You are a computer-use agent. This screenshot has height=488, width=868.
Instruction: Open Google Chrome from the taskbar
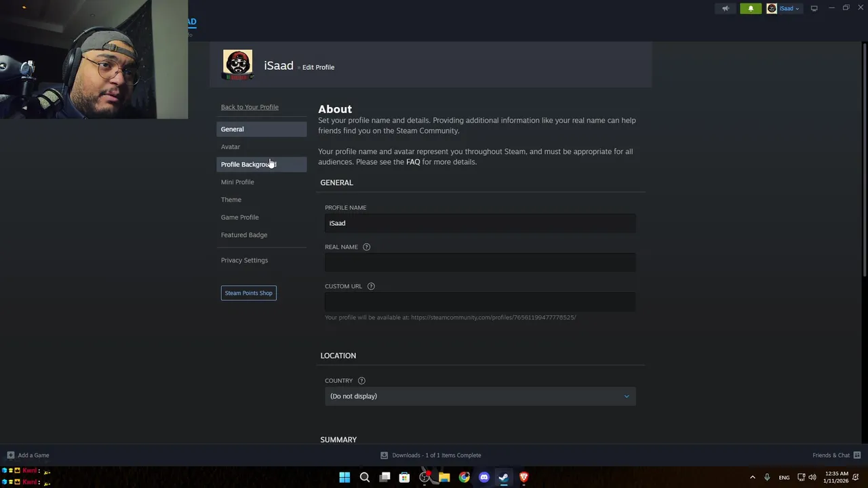pyautogui.click(x=464, y=477)
